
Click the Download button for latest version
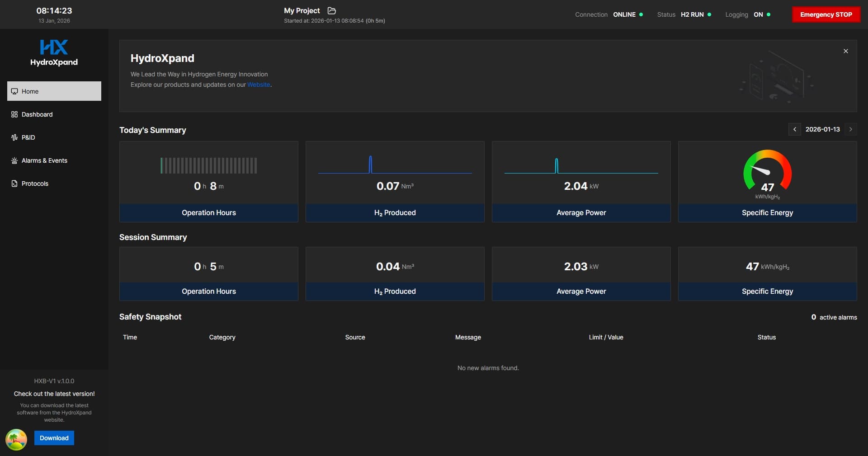pyautogui.click(x=54, y=438)
